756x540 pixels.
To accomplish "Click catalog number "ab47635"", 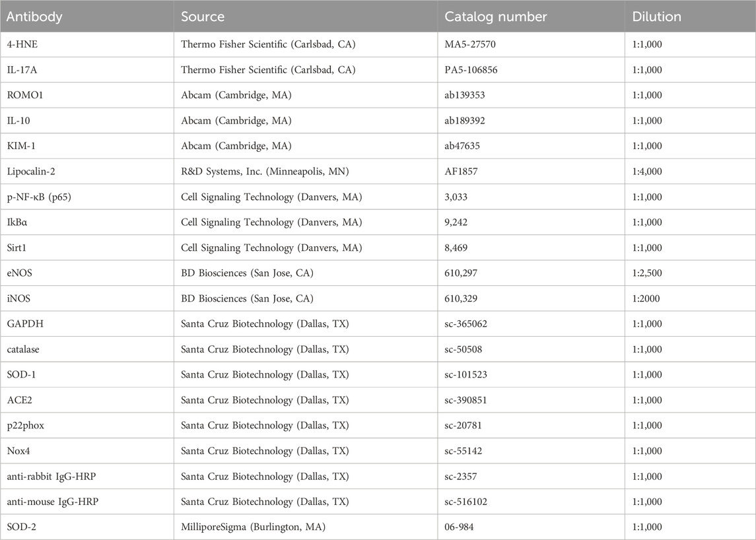I will (x=462, y=146).
